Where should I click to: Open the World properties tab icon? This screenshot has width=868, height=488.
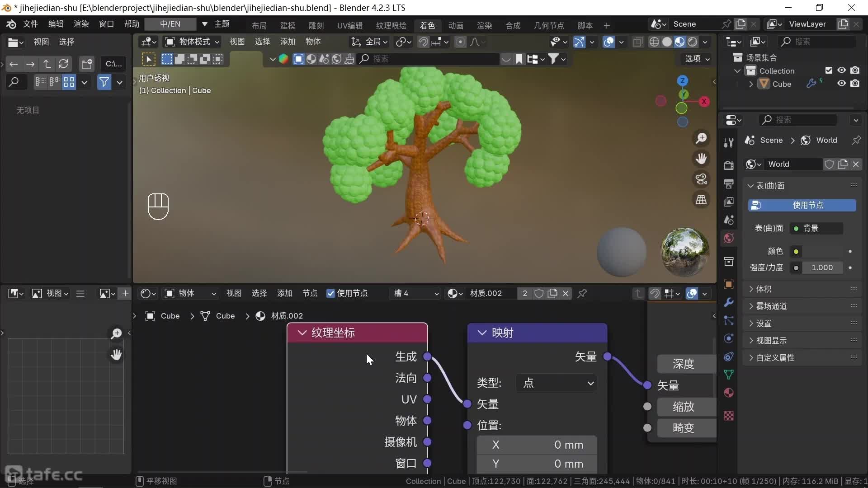729,238
